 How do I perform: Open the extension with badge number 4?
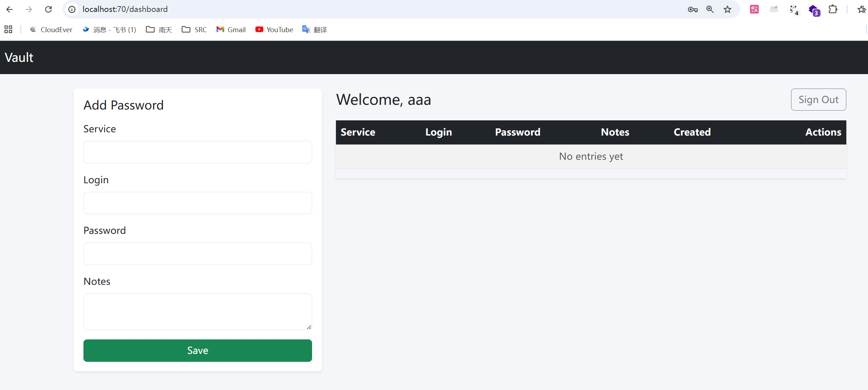(794, 10)
